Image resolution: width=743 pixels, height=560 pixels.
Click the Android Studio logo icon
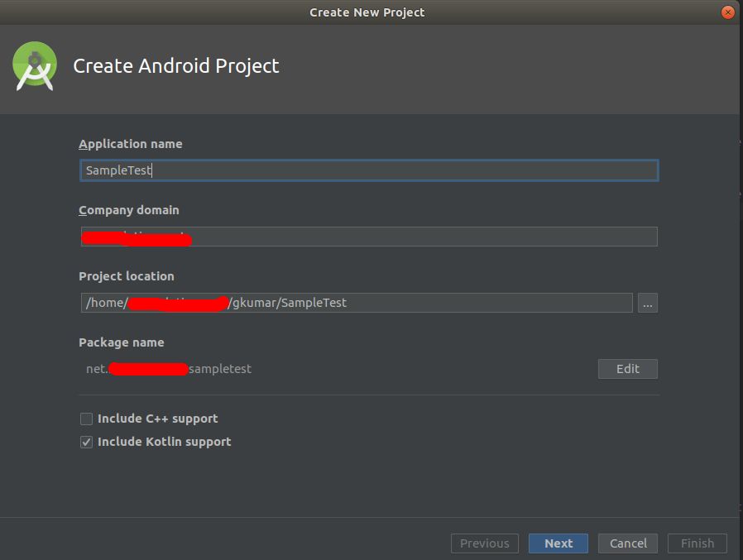[x=35, y=66]
